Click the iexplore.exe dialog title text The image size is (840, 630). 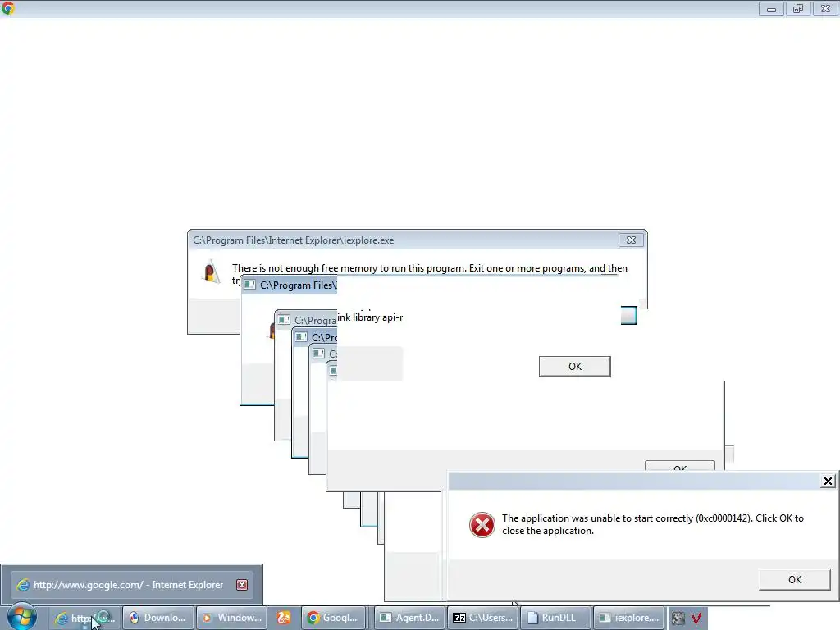coord(294,240)
